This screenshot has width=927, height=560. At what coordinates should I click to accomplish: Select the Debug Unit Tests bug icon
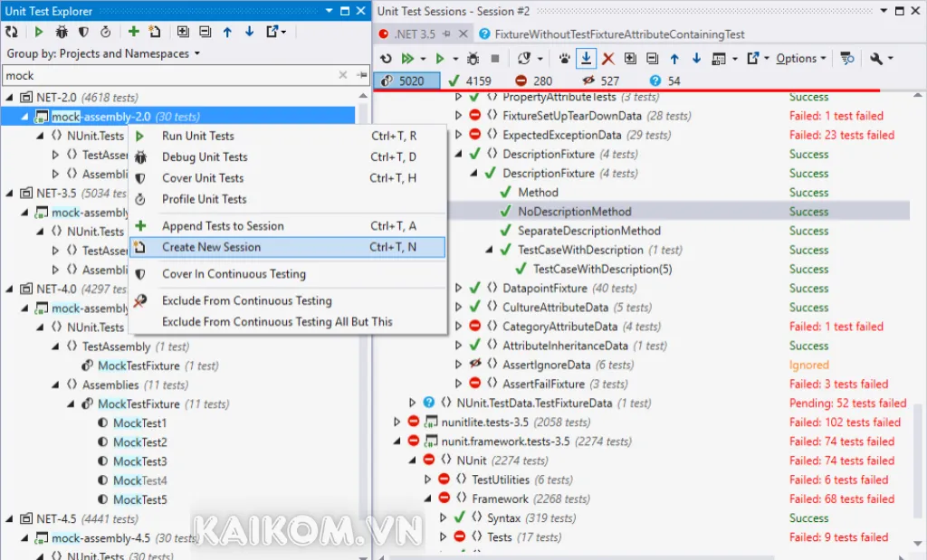(x=61, y=30)
